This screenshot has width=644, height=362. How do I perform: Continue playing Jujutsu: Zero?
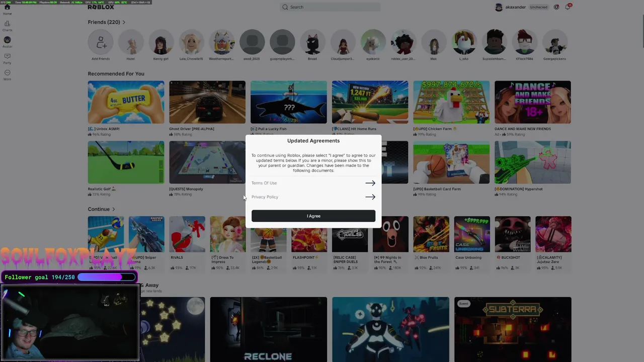click(x=553, y=234)
